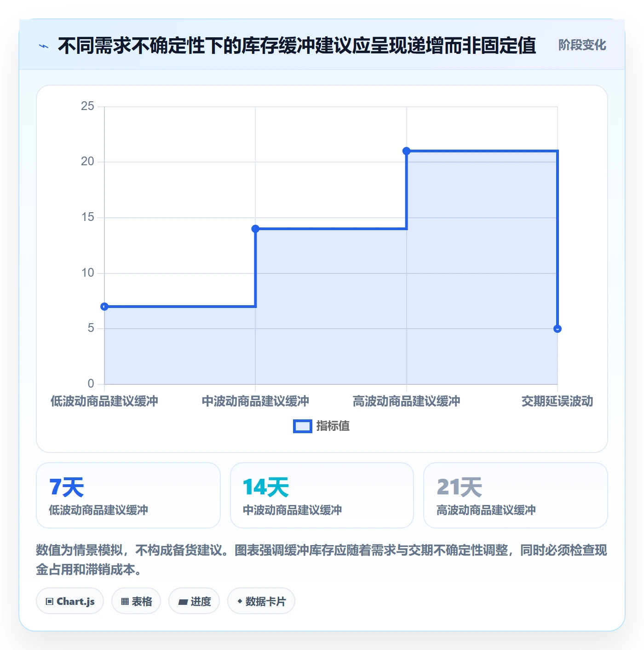Click the 数据卡片 tag chip
Screen dimensions: 644x650
pos(261,601)
